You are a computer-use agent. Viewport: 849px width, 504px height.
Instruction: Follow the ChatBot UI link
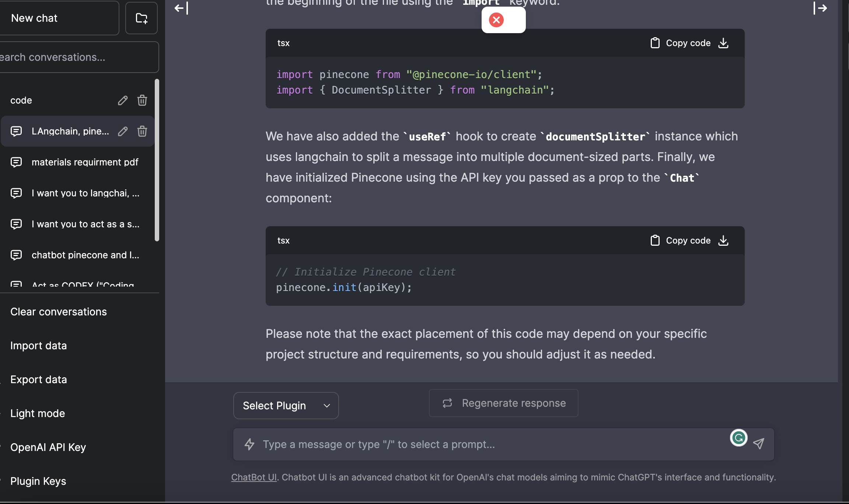pos(254,477)
